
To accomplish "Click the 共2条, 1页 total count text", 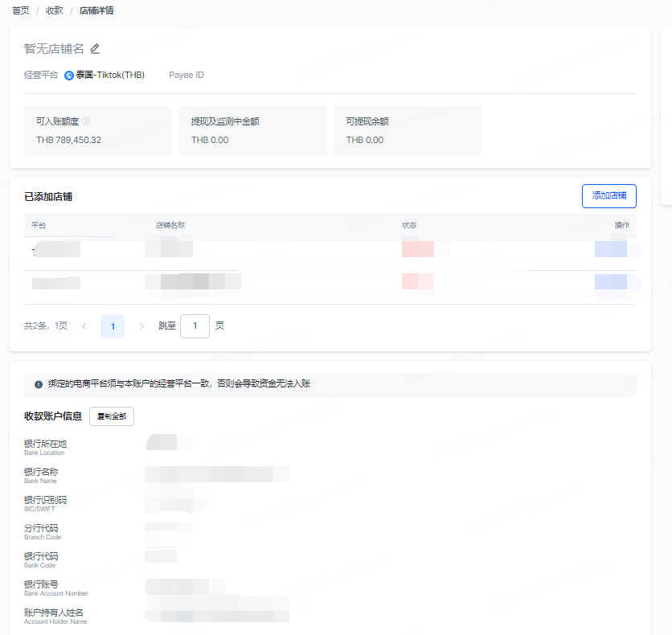I will coord(46,326).
